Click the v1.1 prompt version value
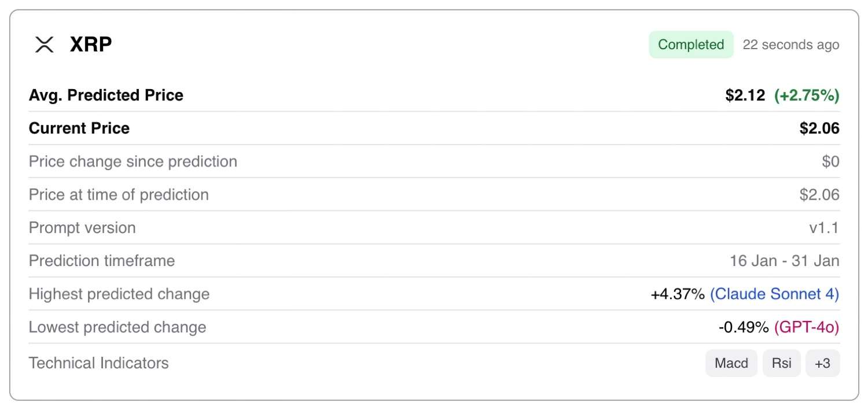 (x=824, y=228)
